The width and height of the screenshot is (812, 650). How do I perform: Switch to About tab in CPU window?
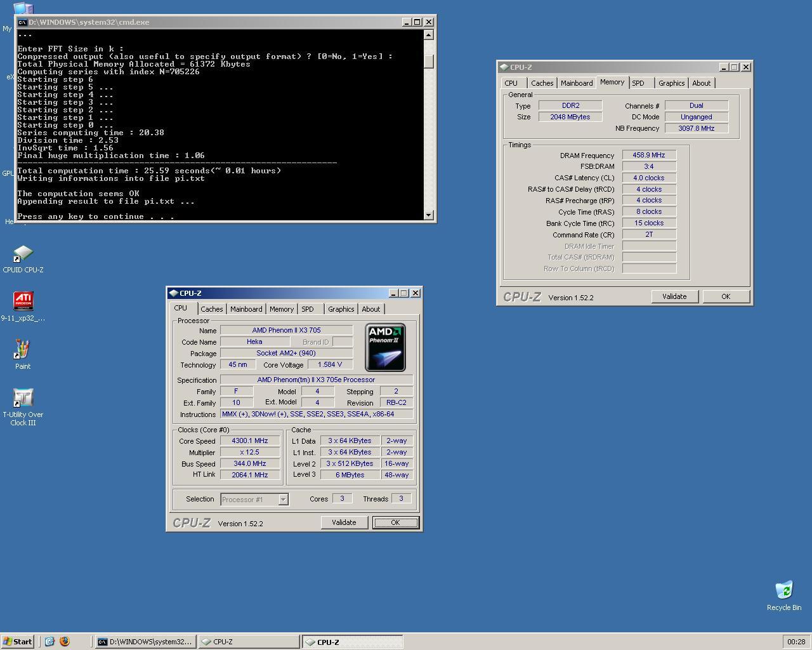point(371,309)
